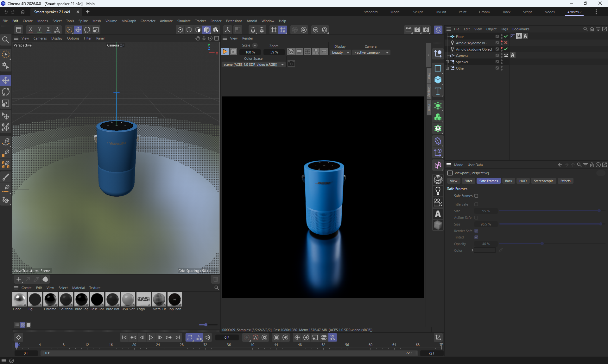Image resolution: width=608 pixels, height=364 pixels.
Task: Adjust the Opacity slider
Action: [x=542, y=244]
